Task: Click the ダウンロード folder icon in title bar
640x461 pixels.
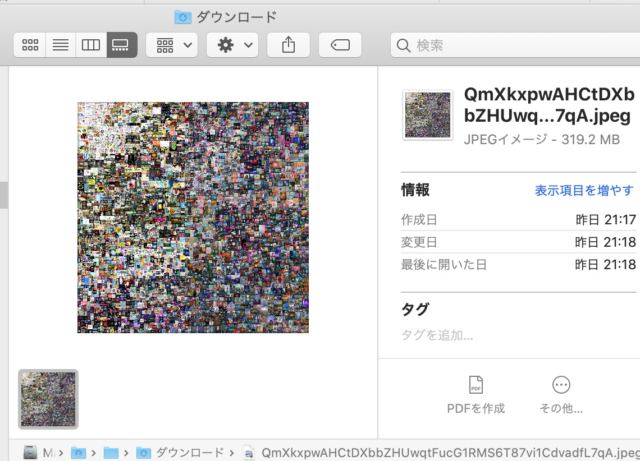Action: (182, 17)
